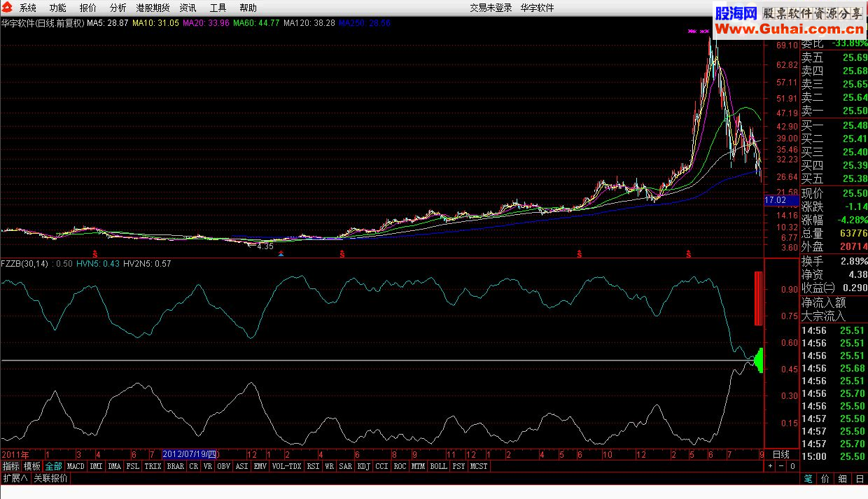This screenshot has width=868, height=499.
Task: Open the 资讯 menu
Action: tap(188, 8)
